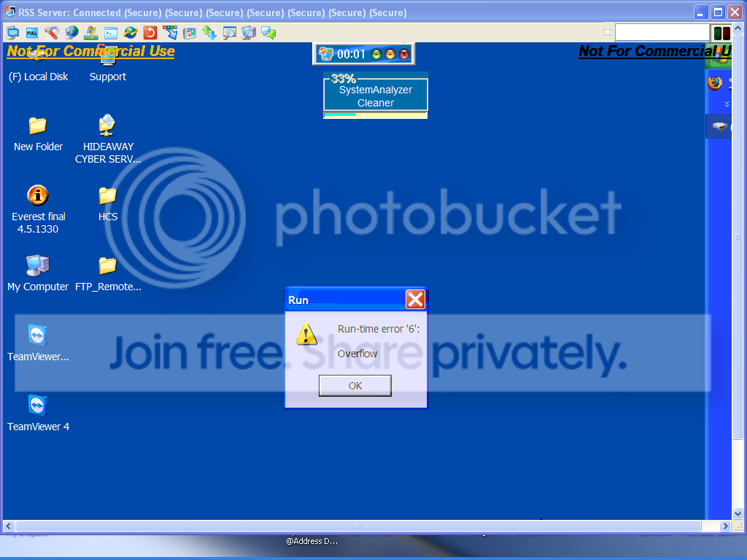Click the Windows START toolbar icon
The height and width of the screenshot is (560, 747).
(91, 33)
